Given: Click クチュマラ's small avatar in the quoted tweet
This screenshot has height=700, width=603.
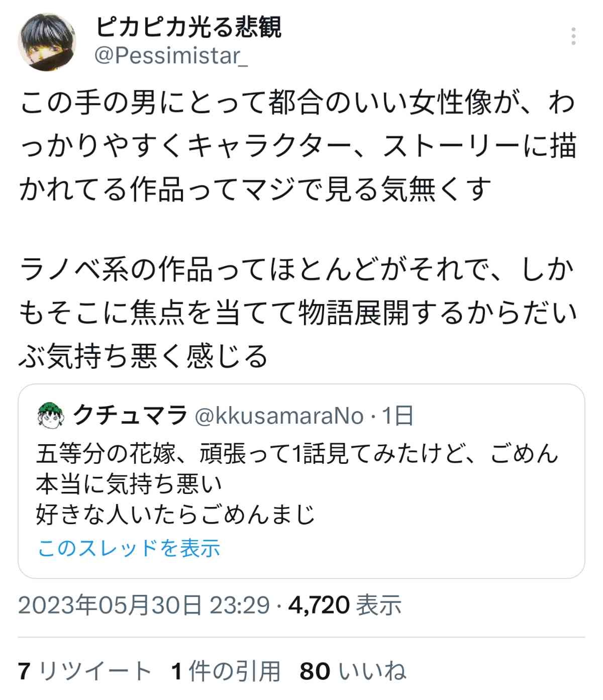Looking at the screenshot, I should click(50, 415).
